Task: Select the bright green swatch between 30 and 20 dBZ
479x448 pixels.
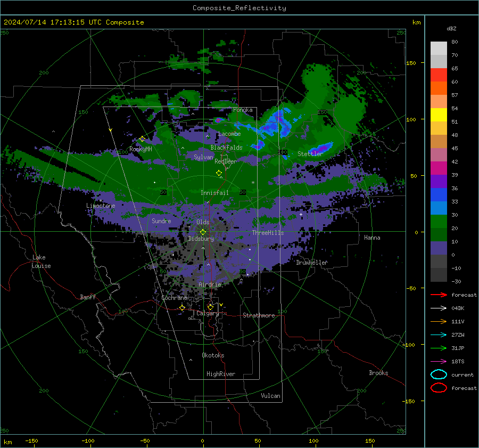Action: (x=439, y=222)
